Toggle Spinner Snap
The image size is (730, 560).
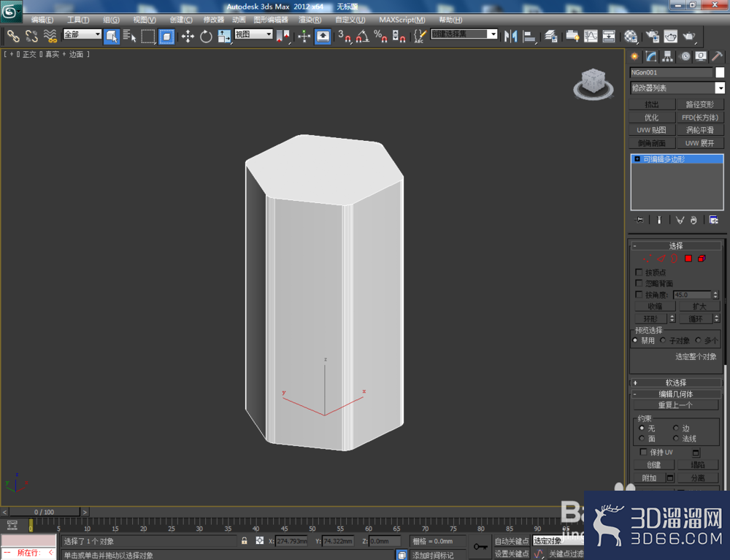399,36
